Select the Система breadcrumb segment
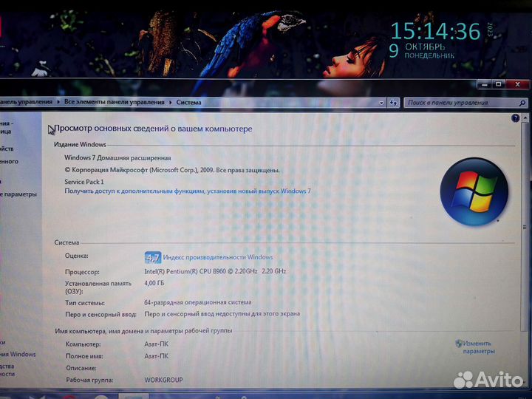Image resolution: width=532 pixels, height=399 pixels. pos(188,102)
